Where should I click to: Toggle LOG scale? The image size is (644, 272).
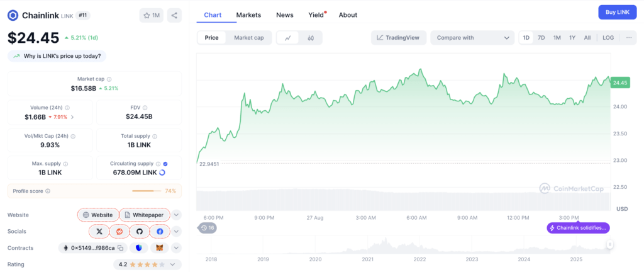click(608, 37)
